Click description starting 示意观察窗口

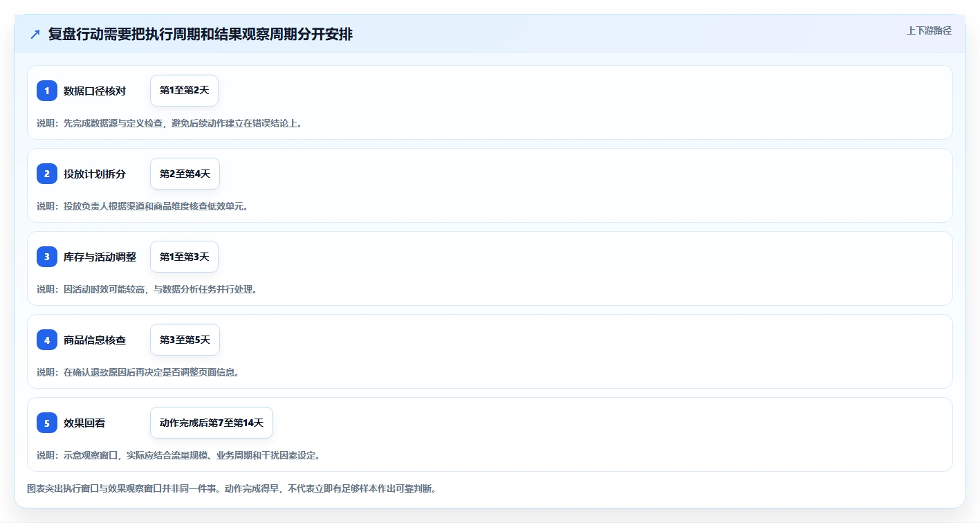tap(178, 455)
